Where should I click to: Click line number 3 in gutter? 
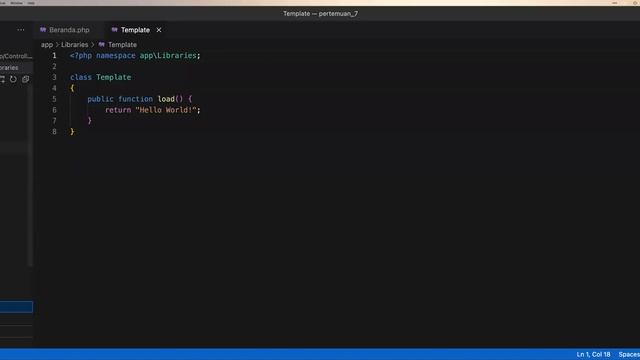54,77
